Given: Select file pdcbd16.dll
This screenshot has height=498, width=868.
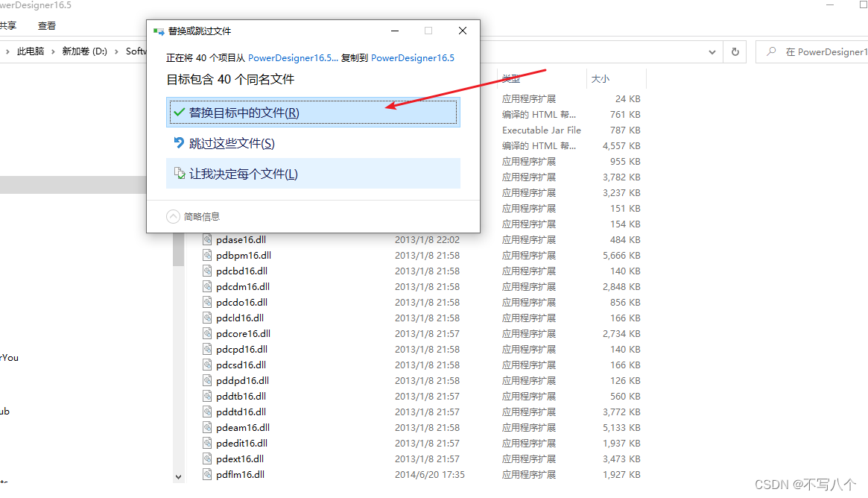Looking at the screenshot, I should tap(242, 271).
